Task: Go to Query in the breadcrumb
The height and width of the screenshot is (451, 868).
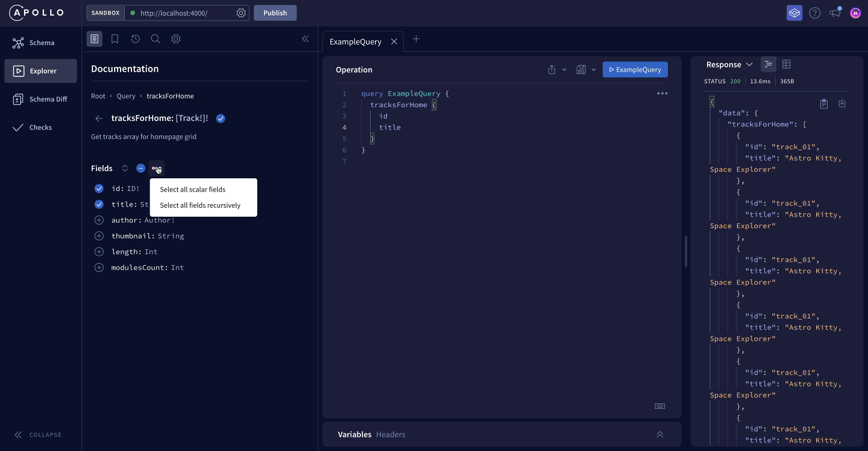Action: click(x=126, y=96)
